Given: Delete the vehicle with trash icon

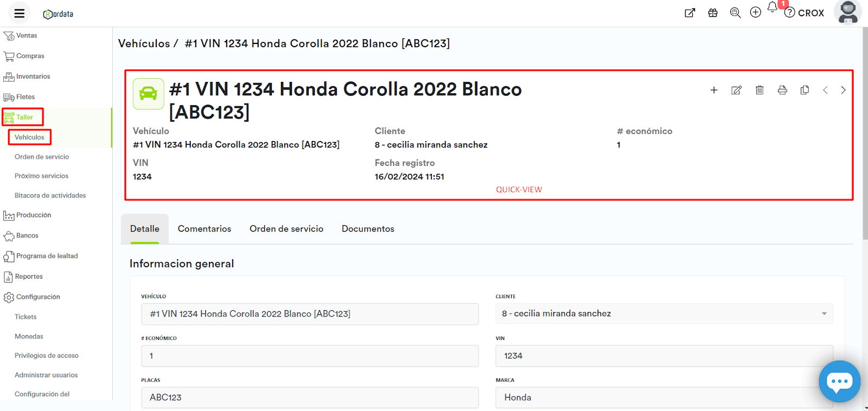Looking at the screenshot, I should [x=759, y=91].
